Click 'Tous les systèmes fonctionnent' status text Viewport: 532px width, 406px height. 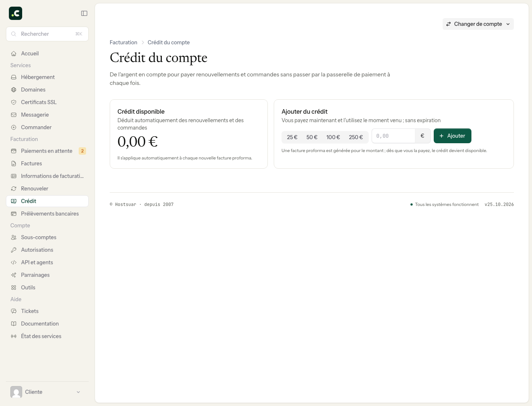tap(447, 204)
